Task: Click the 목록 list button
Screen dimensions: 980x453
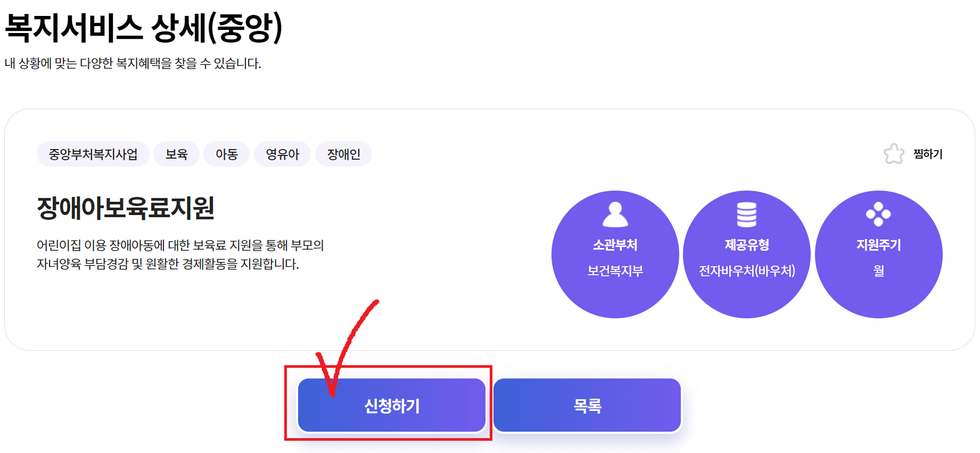Action: coord(587,406)
